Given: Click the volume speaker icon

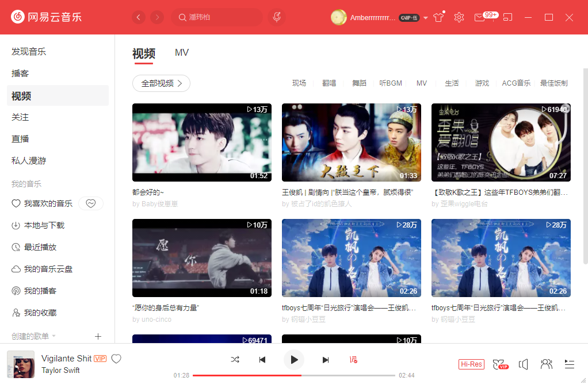Looking at the screenshot, I should point(524,364).
